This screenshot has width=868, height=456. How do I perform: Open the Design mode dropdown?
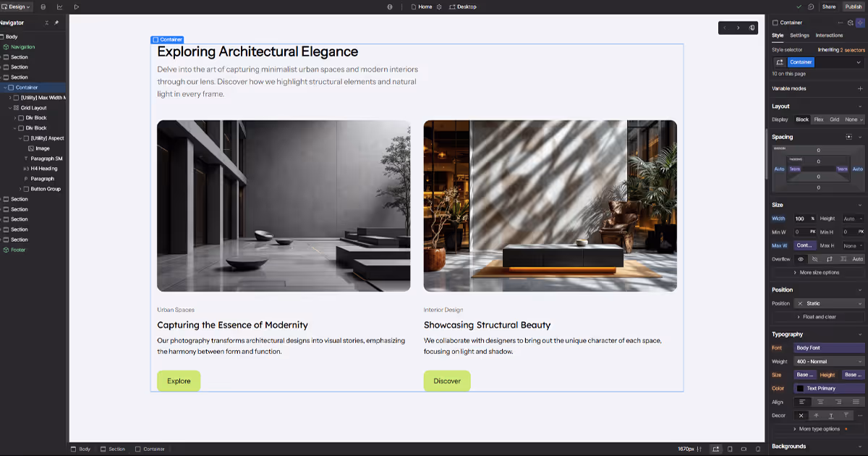point(16,7)
